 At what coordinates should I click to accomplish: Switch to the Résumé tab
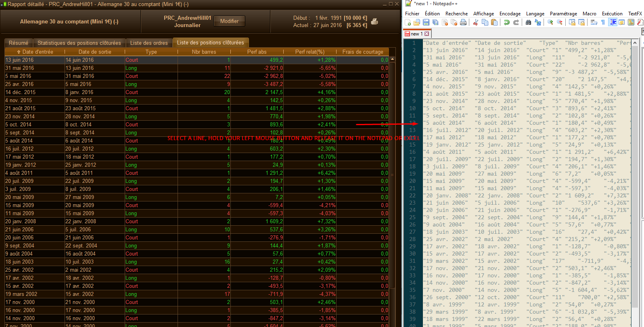click(19, 43)
